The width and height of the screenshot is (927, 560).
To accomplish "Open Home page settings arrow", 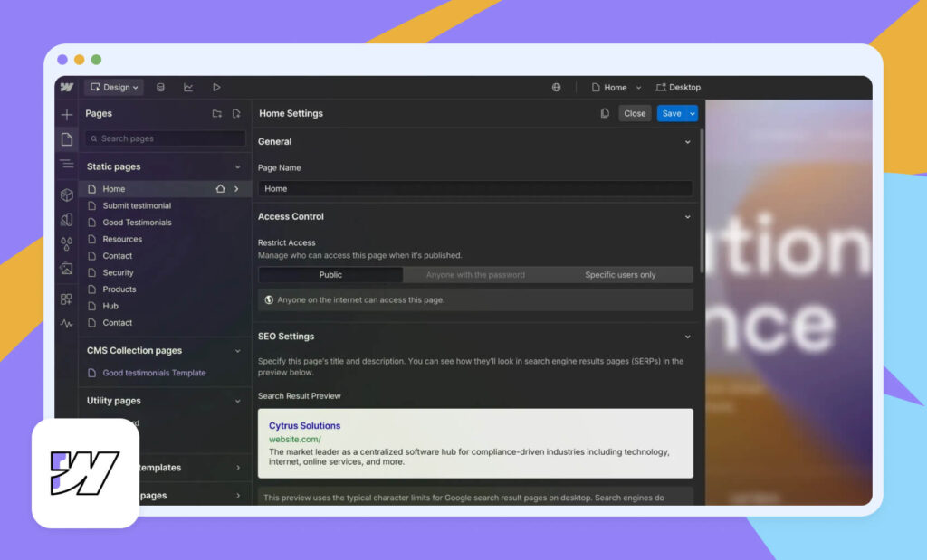I will [x=236, y=189].
